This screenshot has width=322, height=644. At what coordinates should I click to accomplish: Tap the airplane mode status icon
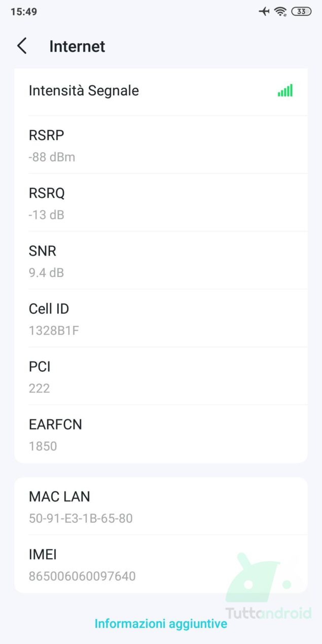click(x=264, y=11)
